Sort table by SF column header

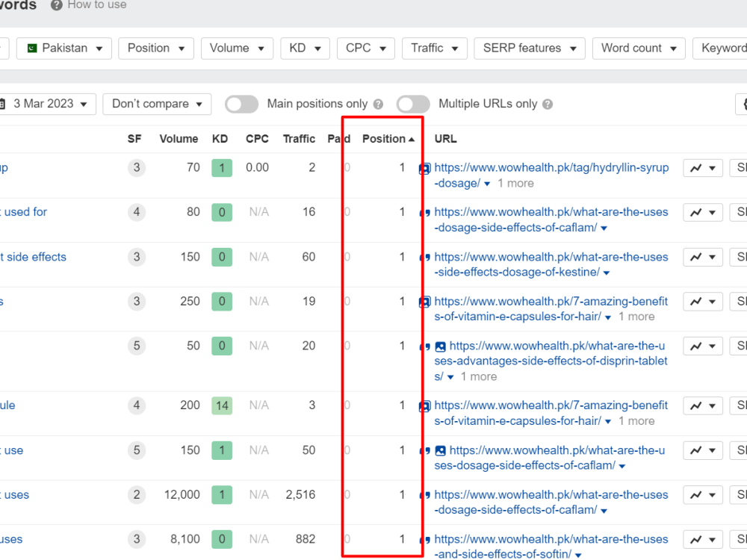pyautogui.click(x=134, y=139)
